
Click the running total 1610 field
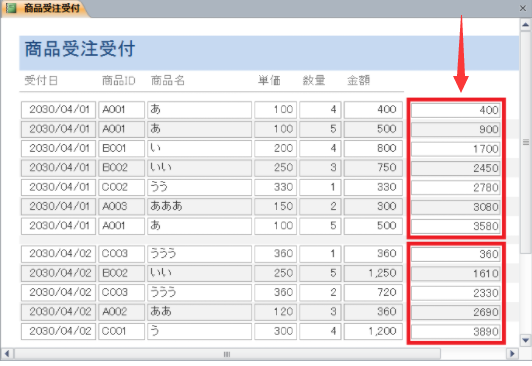456,274
